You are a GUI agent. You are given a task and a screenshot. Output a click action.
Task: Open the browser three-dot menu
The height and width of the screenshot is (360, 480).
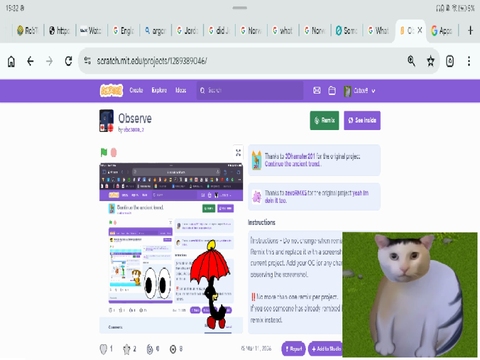click(x=469, y=61)
